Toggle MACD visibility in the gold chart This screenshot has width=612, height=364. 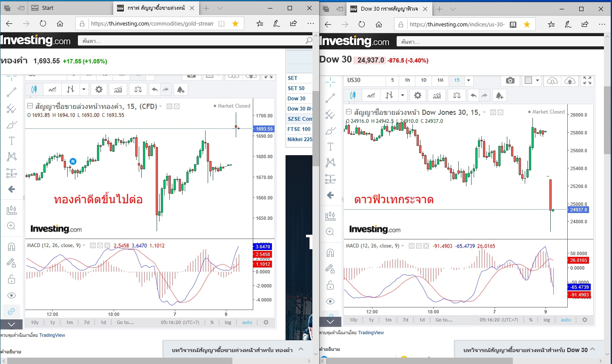93,245
